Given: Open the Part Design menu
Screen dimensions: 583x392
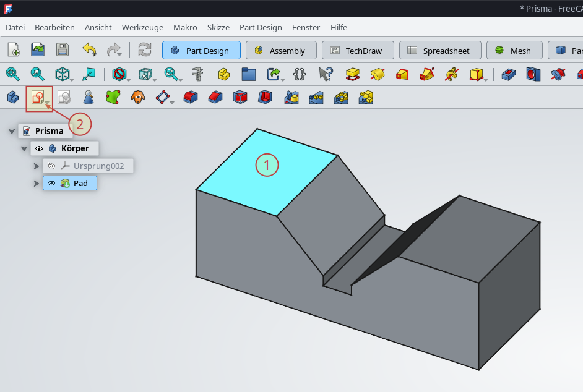Looking at the screenshot, I should click(x=261, y=27).
